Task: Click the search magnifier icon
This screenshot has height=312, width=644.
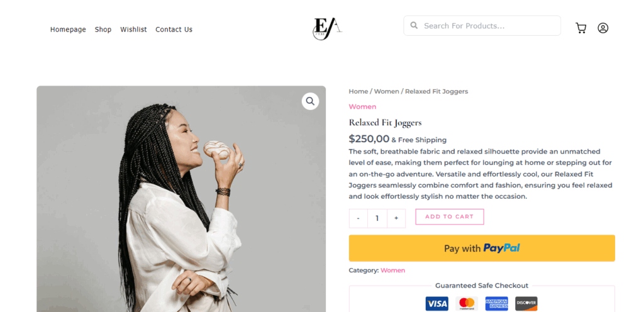Action: (414, 26)
